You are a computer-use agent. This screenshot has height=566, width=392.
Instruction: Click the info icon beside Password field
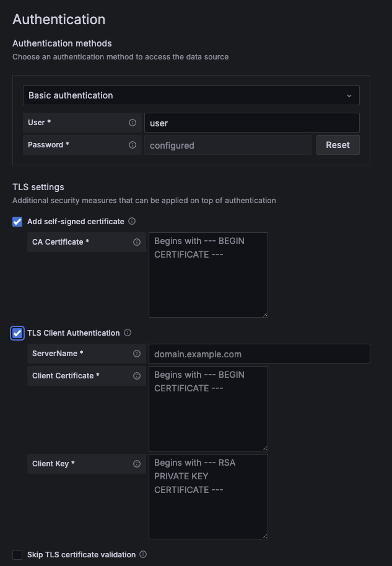point(133,144)
